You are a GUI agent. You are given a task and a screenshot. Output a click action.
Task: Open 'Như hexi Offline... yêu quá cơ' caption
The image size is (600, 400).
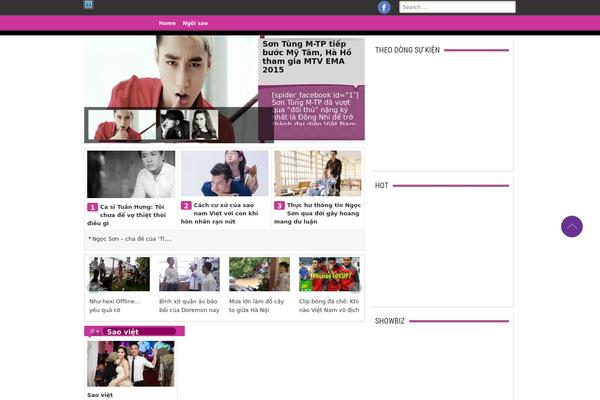tap(114, 305)
